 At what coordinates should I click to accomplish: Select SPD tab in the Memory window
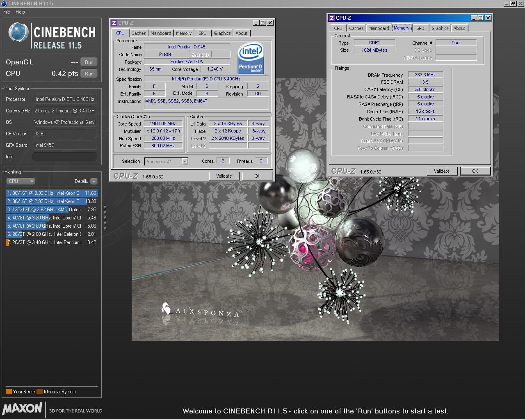(x=420, y=28)
